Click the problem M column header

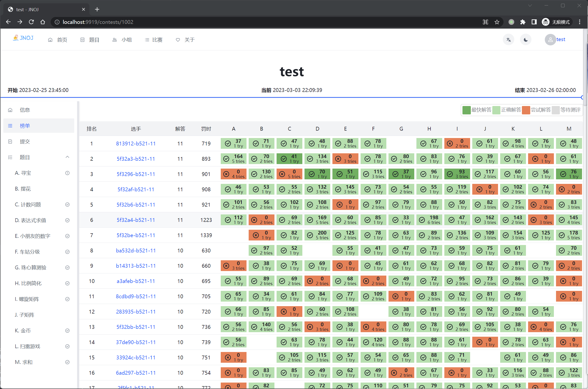pos(569,129)
